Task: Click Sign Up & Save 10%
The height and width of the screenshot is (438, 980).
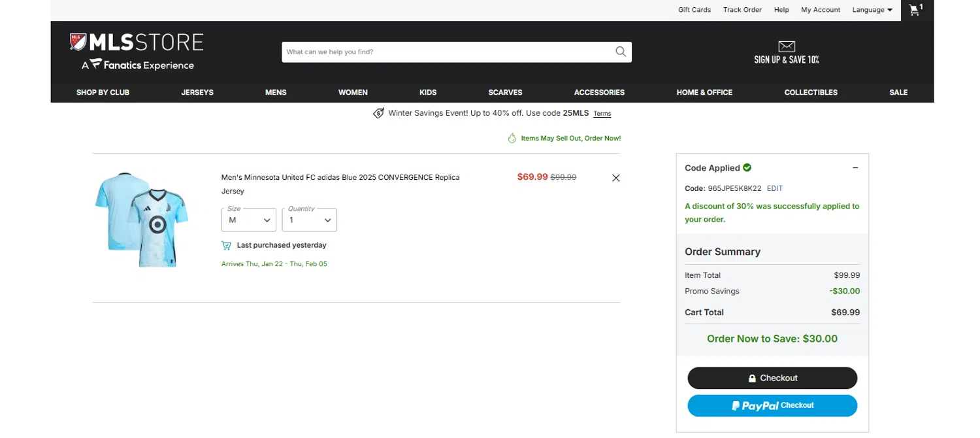Action: 787,59
